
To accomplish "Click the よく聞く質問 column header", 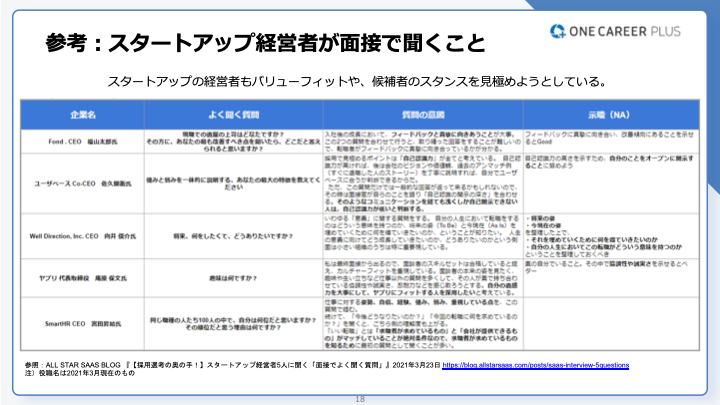I will pyautogui.click(x=234, y=115).
